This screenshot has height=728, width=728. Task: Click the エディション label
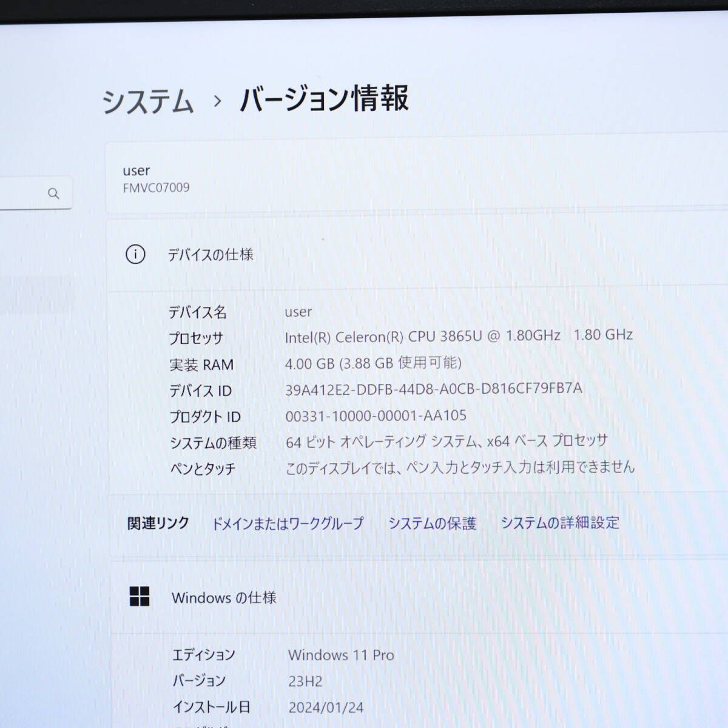(x=203, y=655)
